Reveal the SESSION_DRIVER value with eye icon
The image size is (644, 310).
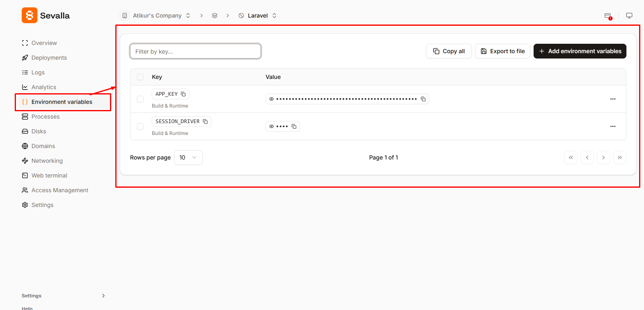(272, 126)
